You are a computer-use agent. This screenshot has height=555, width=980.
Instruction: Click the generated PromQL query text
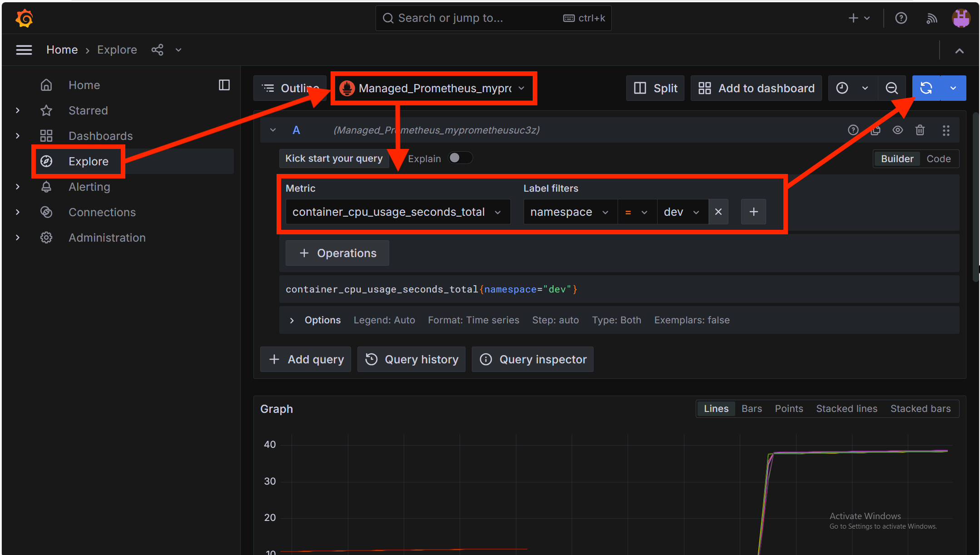[x=431, y=289]
